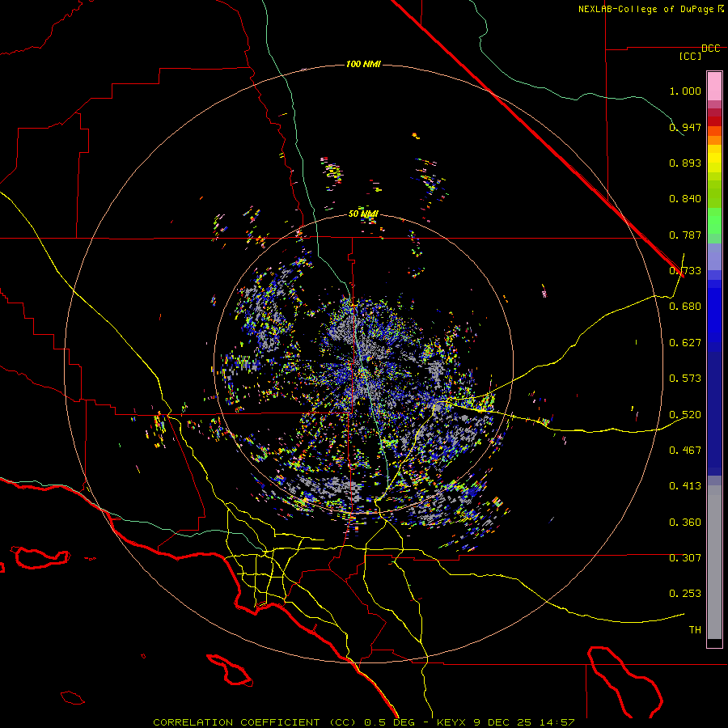728x728 pixels.
Task: Click the [CC] legend title
Action: (x=691, y=57)
